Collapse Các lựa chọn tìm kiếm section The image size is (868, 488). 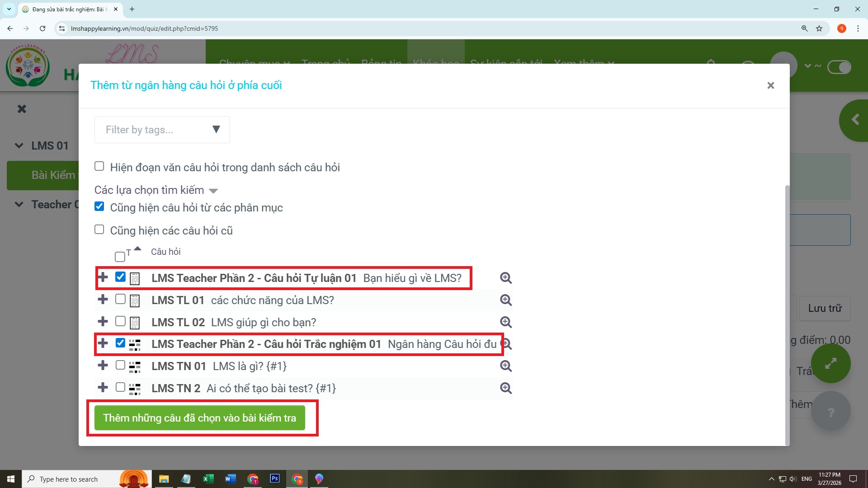(213, 191)
